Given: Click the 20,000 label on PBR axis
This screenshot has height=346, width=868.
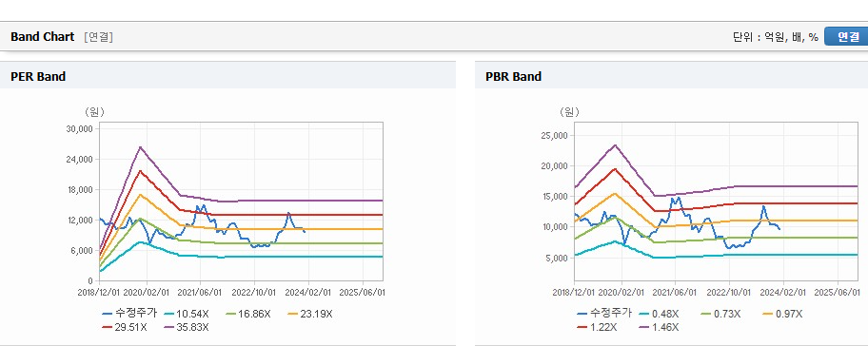Looking at the screenshot, I should (555, 165).
